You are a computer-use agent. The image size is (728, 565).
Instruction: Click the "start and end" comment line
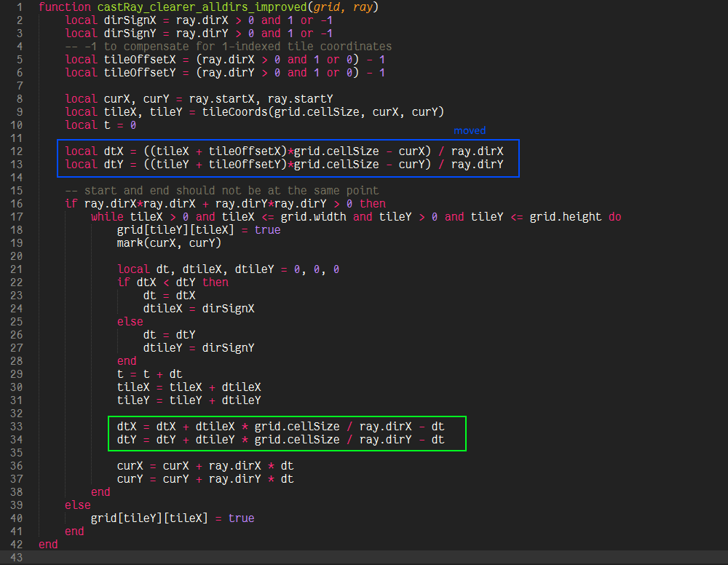[221, 191]
